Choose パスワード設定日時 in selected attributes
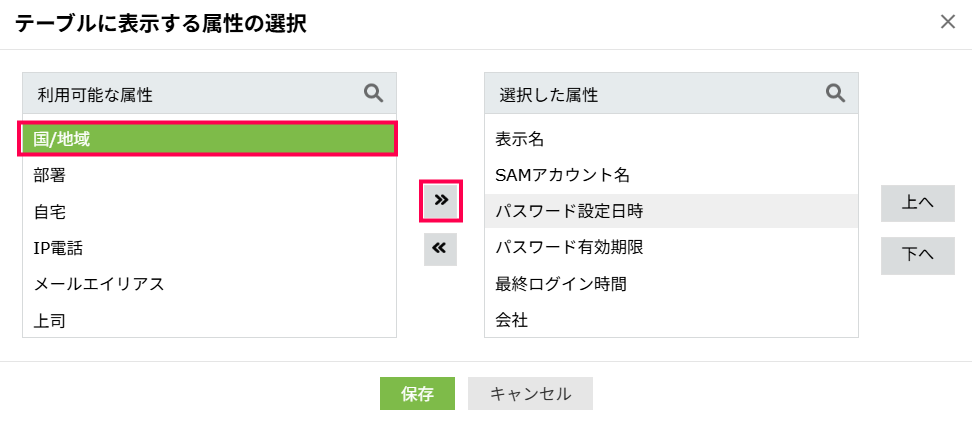Image resolution: width=972 pixels, height=423 pixels. tap(670, 212)
